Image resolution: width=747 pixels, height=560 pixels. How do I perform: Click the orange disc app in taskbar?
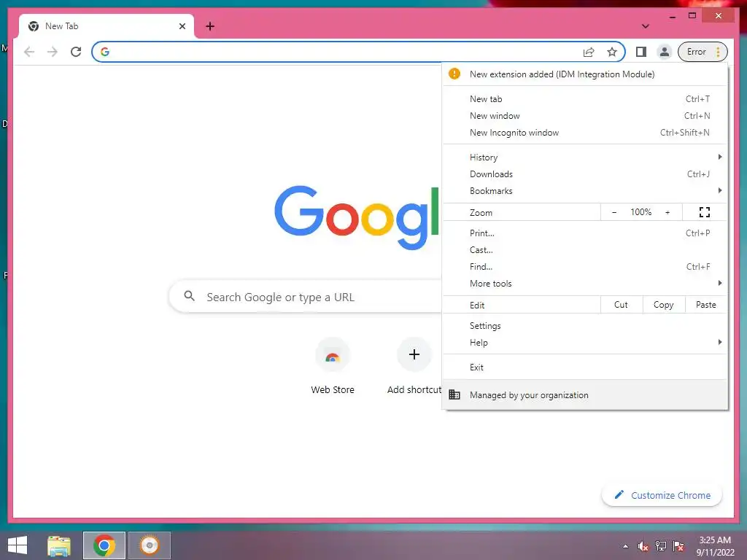pos(149,545)
